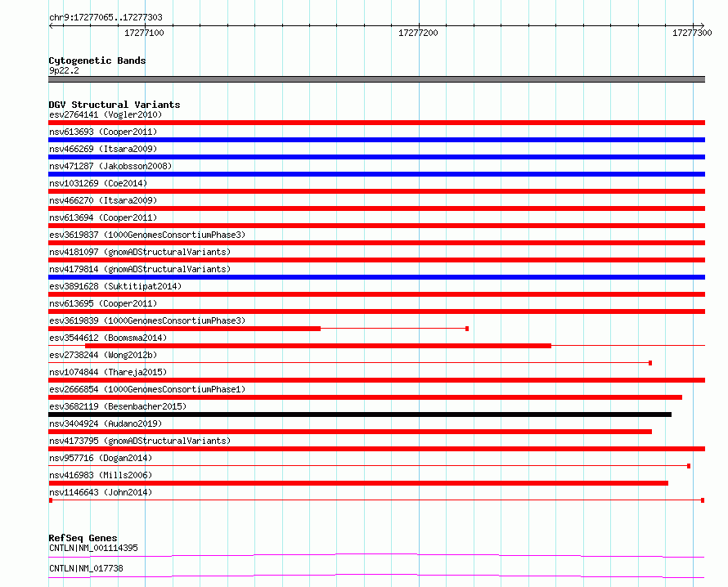Click the red bar under esv3619837

376,243
